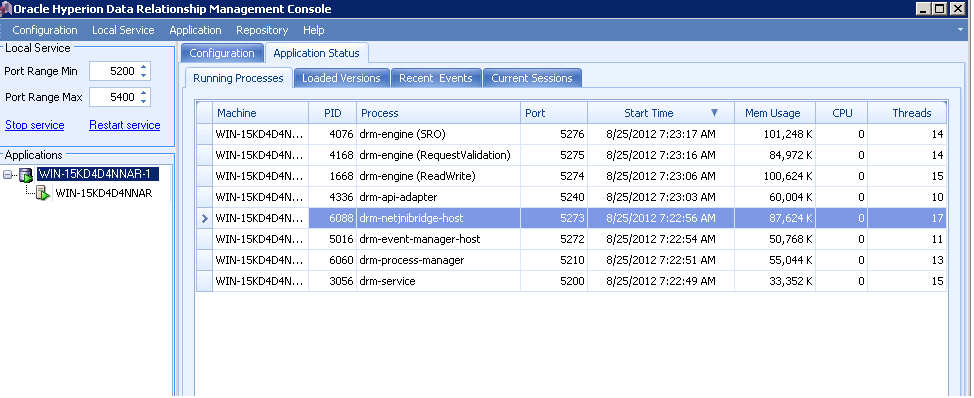
Task: Click port cell 5274
Action: (554, 176)
